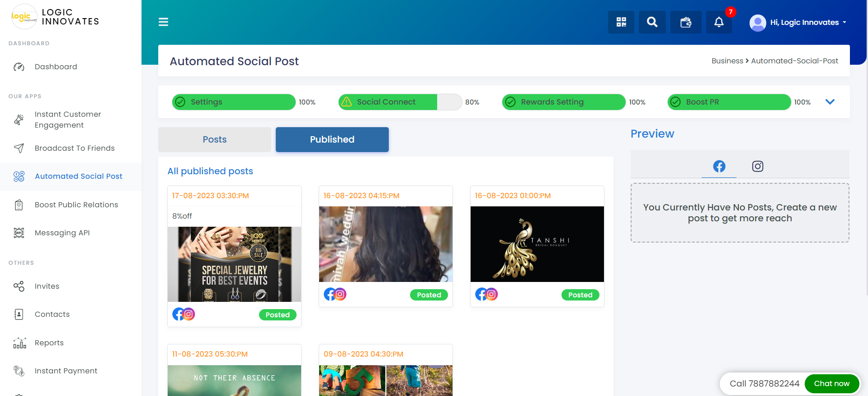The image size is (868, 396).
Task: Open the 09-08-2023 04:30:PM post thumbnail
Action: (386, 381)
